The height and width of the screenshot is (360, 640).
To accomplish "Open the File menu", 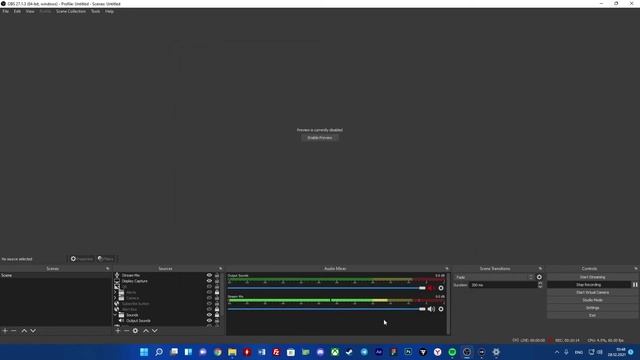I will [6, 11].
